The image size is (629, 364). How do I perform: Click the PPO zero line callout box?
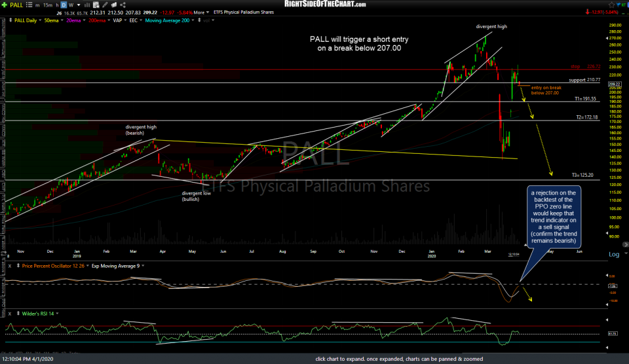point(554,217)
